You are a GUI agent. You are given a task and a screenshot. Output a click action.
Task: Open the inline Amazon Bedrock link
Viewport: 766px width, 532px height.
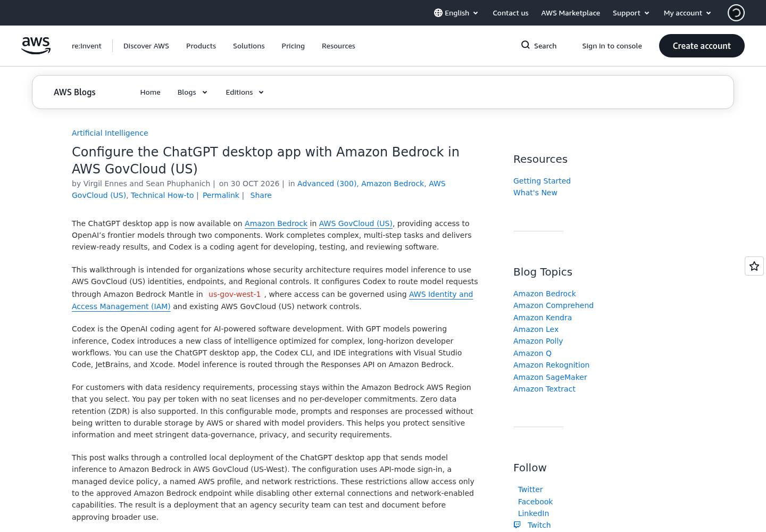click(276, 223)
